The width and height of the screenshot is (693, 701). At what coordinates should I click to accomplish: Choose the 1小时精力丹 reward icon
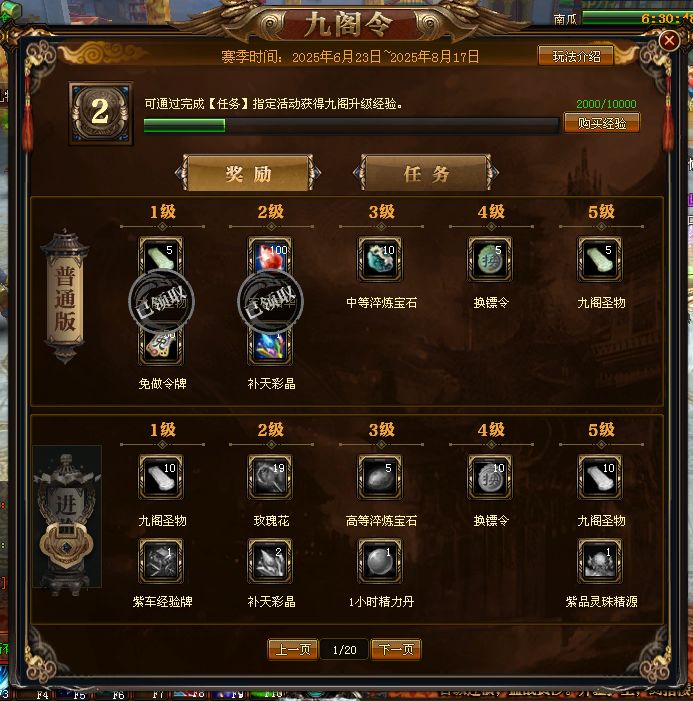click(x=380, y=561)
